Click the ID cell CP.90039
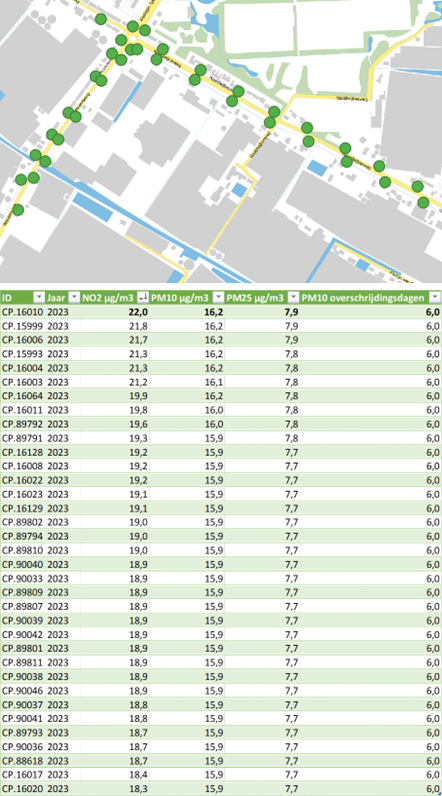442x796 pixels. pyautogui.click(x=23, y=620)
